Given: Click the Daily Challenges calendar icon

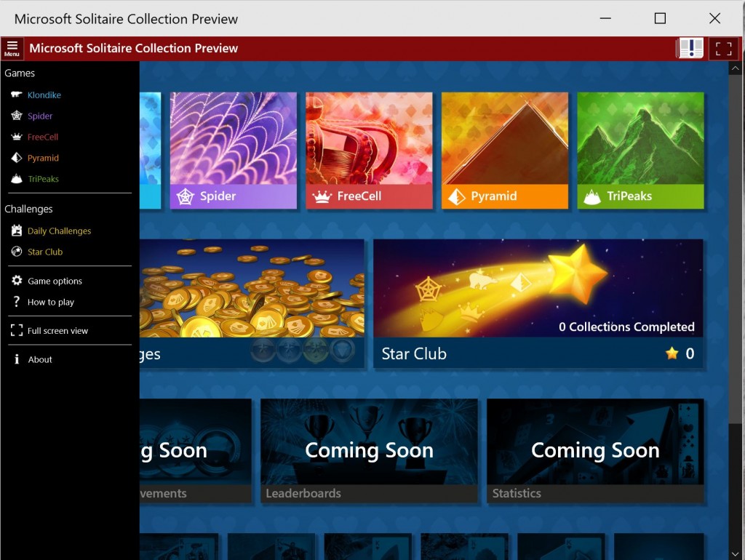Looking at the screenshot, I should 17,231.
